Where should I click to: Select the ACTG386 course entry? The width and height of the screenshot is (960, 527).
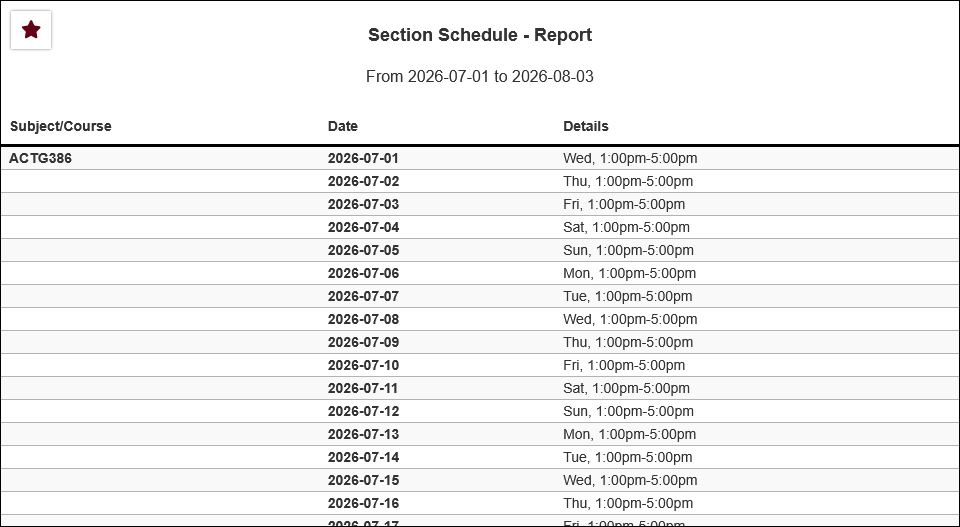40,159
